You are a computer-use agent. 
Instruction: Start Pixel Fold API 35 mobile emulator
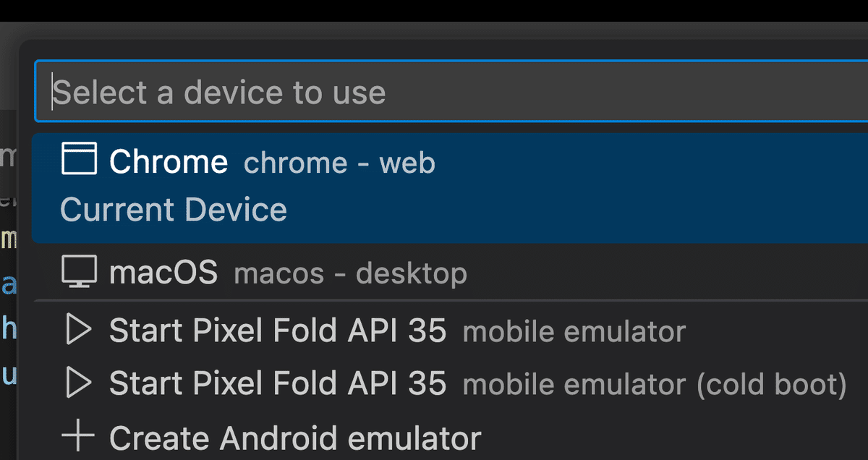[449, 331]
